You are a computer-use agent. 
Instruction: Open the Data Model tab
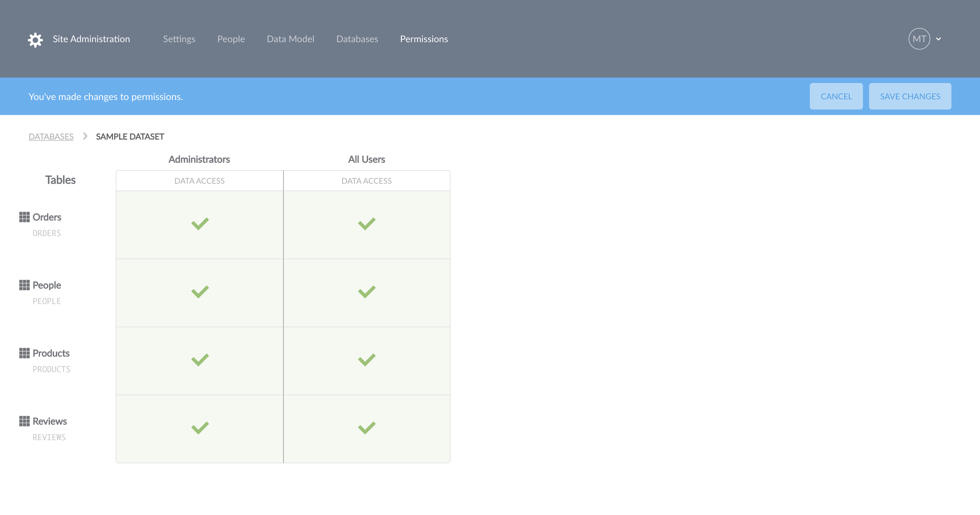290,39
